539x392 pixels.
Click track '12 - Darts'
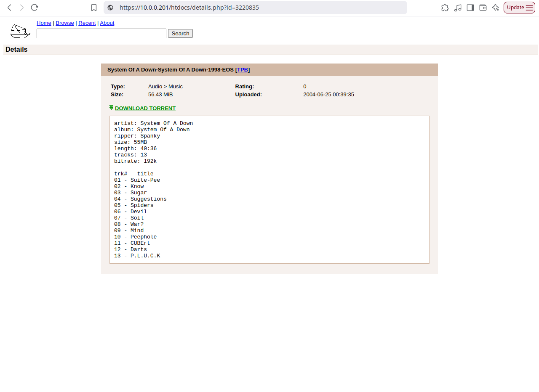coord(131,249)
